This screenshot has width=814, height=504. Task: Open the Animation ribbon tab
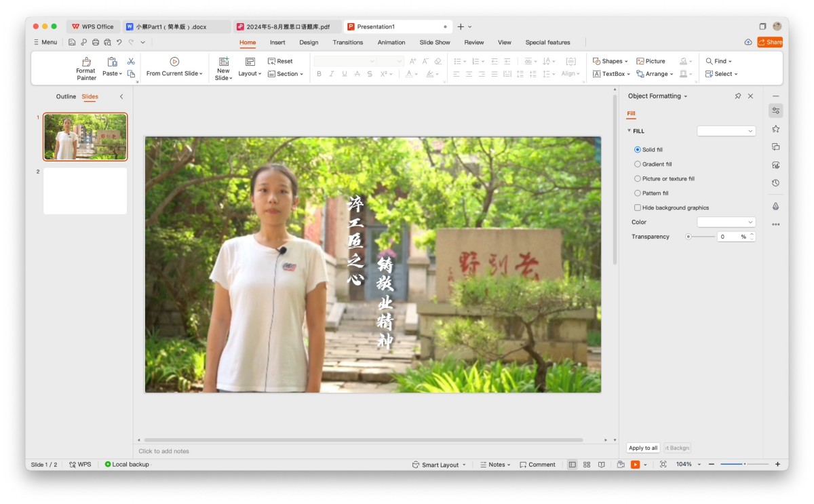click(391, 42)
